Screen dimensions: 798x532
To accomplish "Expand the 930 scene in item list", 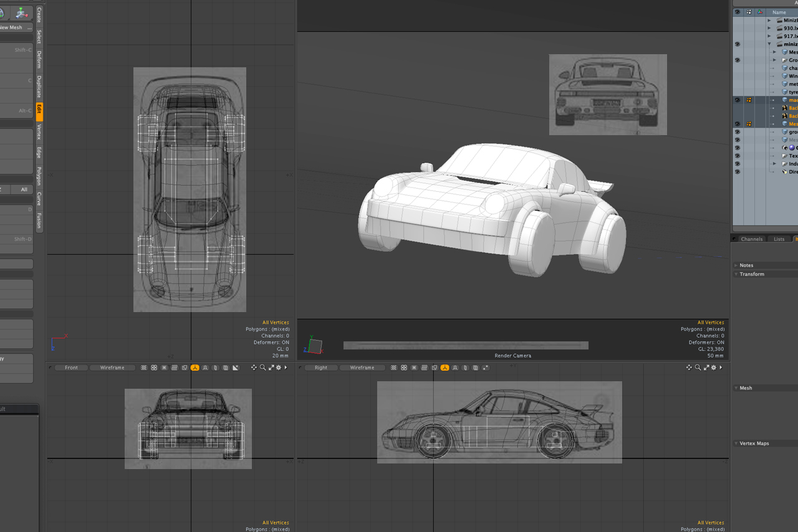I will 769,29.
